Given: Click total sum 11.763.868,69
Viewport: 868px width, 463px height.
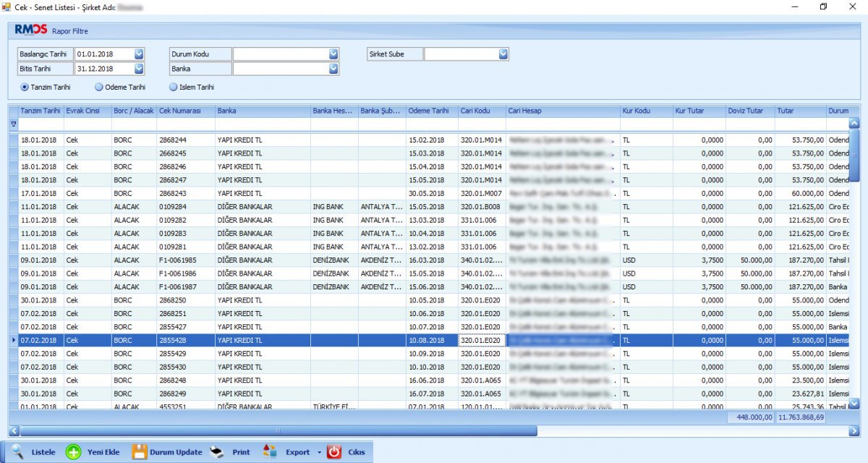Looking at the screenshot, I should click(x=800, y=417).
